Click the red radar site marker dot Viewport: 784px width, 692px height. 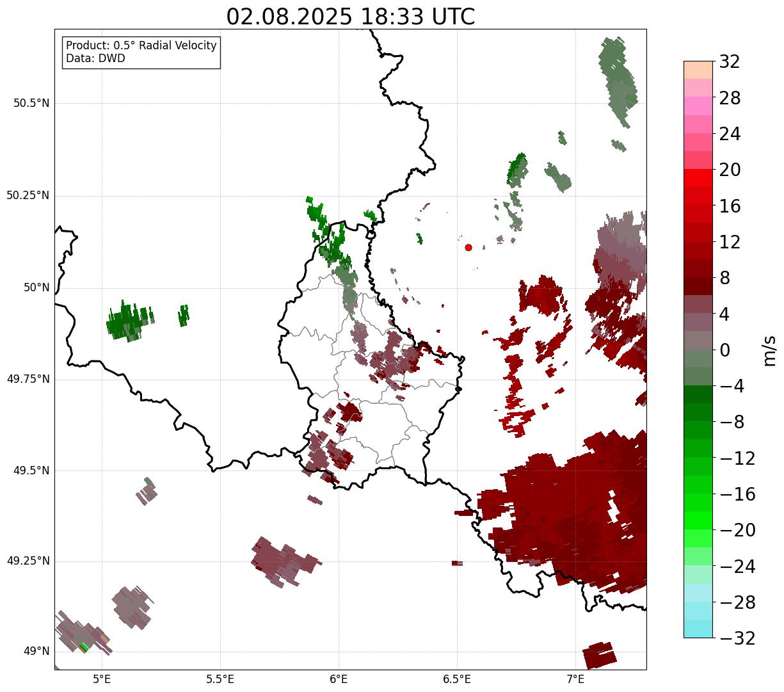(x=468, y=247)
